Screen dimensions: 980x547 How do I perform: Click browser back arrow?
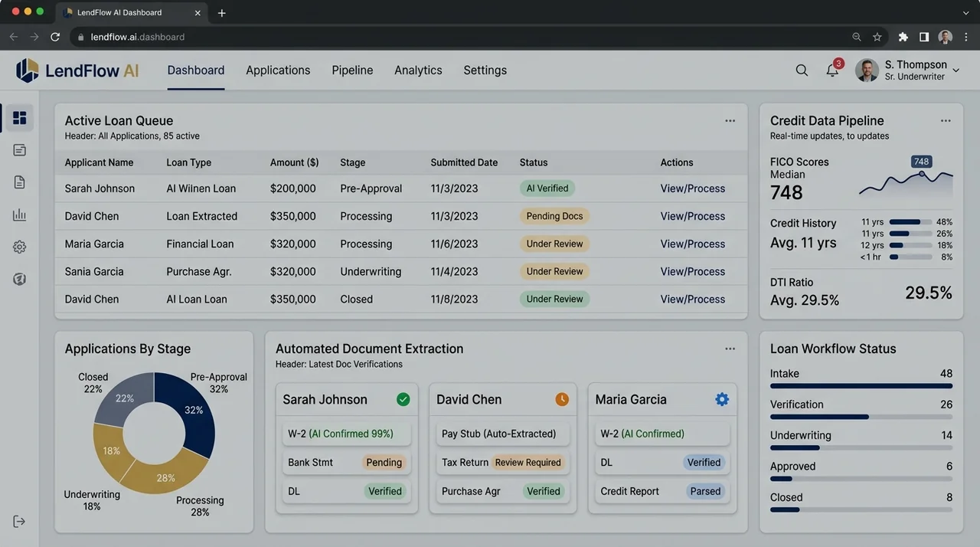click(x=14, y=37)
